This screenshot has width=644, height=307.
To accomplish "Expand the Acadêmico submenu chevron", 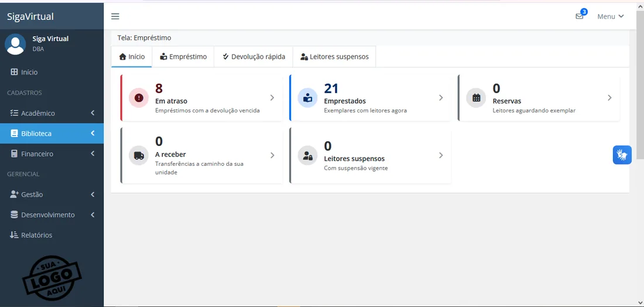I will (93, 113).
